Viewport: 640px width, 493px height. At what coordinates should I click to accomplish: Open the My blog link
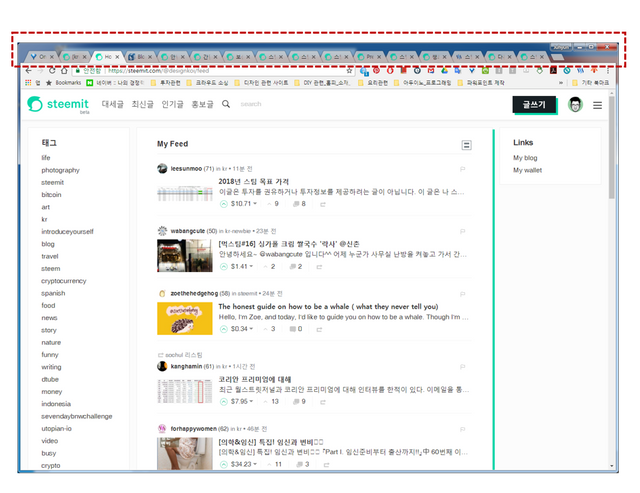(525, 158)
